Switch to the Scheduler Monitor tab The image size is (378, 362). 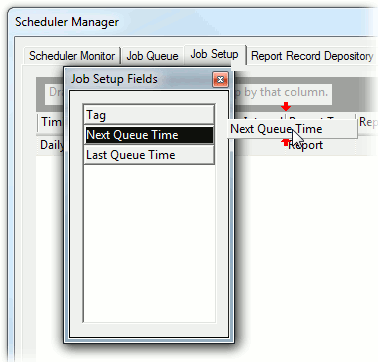(72, 56)
